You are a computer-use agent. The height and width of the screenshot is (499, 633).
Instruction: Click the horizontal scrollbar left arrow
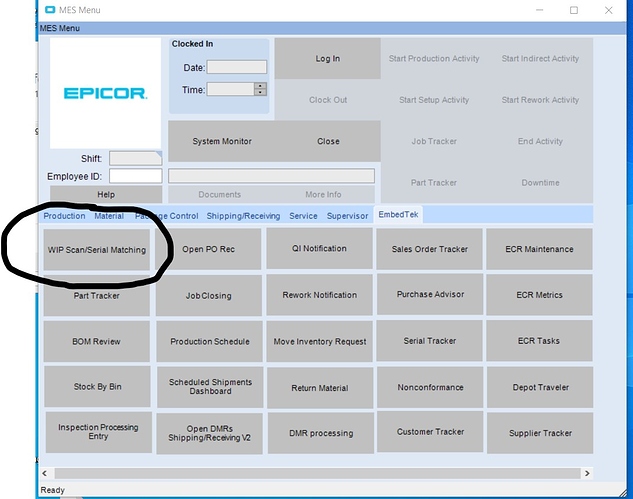point(45,473)
